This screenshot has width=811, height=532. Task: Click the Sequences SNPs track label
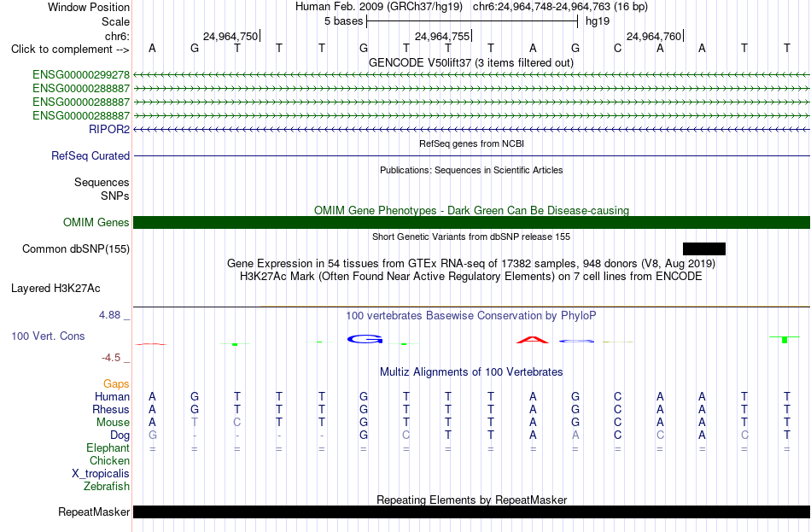[x=102, y=189]
